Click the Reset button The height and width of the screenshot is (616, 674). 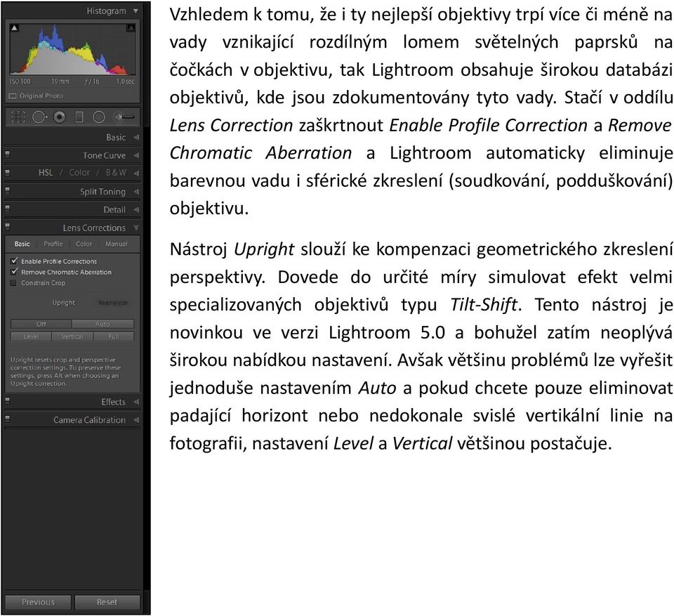click(107, 602)
